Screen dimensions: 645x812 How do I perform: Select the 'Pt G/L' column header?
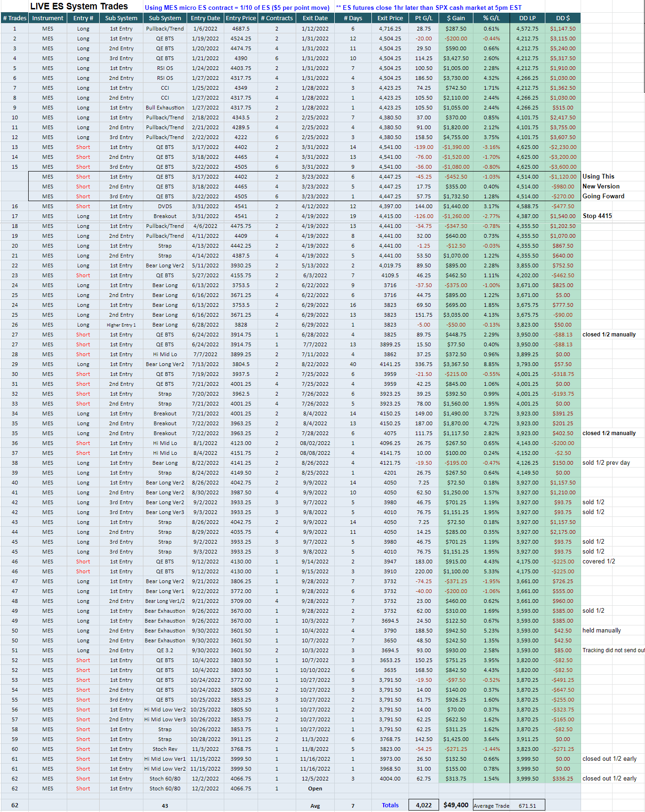tap(424, 18)
